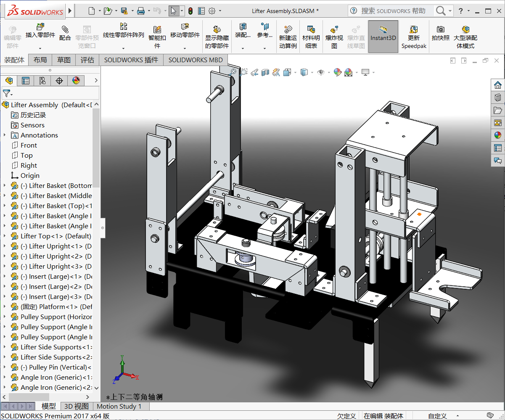Viewport: 505px width, 420px height.
Task: Click the Rebuild traffic light icon
Action: (190, 11)
